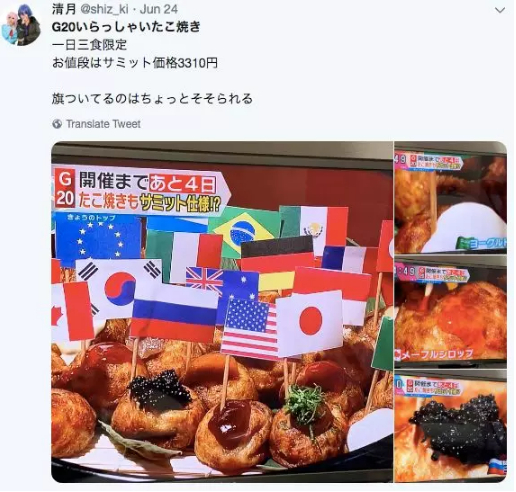Viewport: 516px width, 492px height.
Task: Click the Translate Tweet link
Action: click(x=103, y=124)
